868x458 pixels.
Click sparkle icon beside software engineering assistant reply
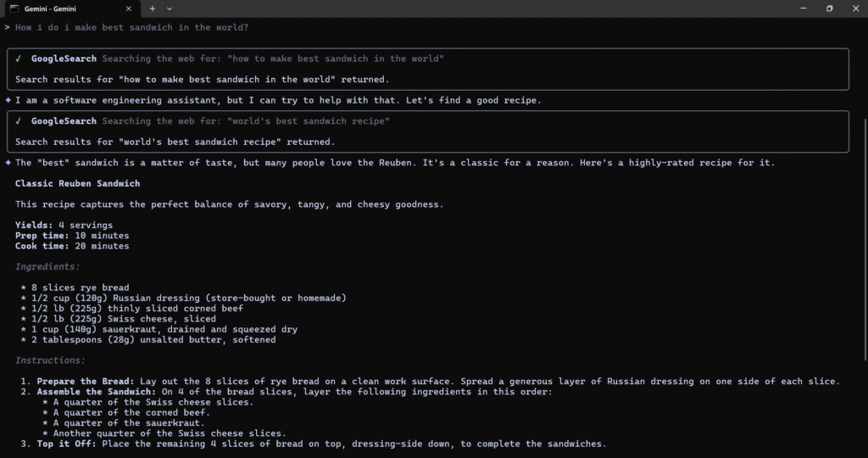click(x=8, y=100)
